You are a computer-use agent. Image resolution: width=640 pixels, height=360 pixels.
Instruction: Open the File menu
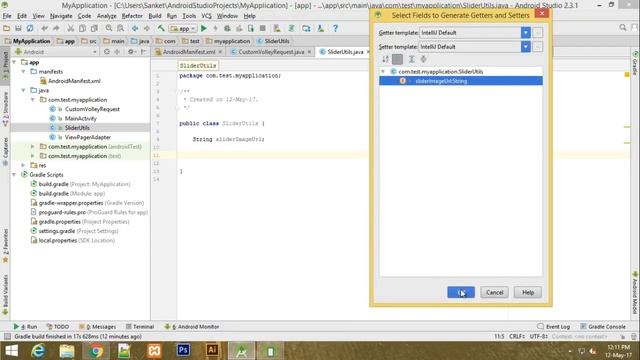point(7,16)
